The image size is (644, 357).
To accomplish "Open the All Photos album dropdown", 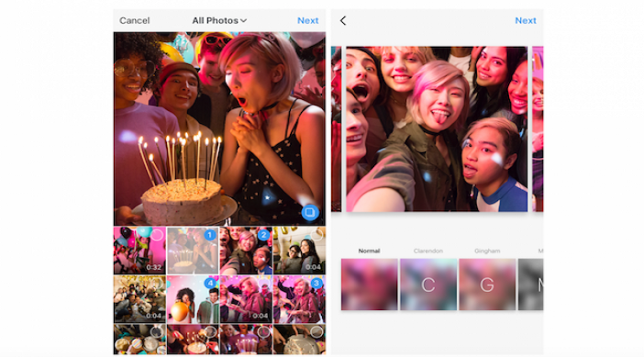I will [x=219, y=20].
